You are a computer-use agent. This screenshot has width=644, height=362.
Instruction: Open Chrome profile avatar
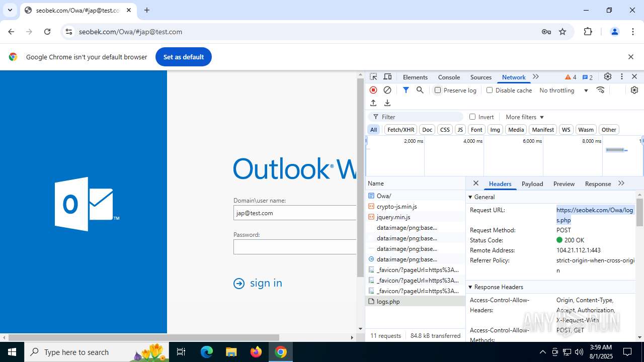click(614, 32)
